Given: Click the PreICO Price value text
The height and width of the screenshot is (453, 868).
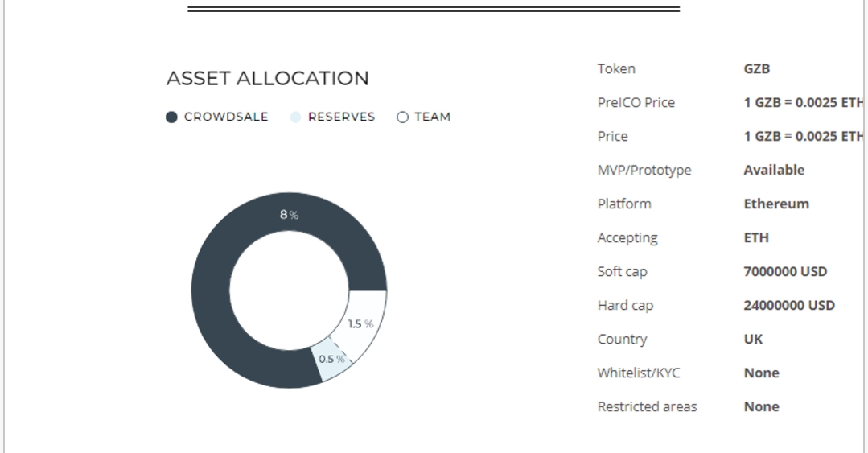Looking at the screenshot, I should (804, 102).
